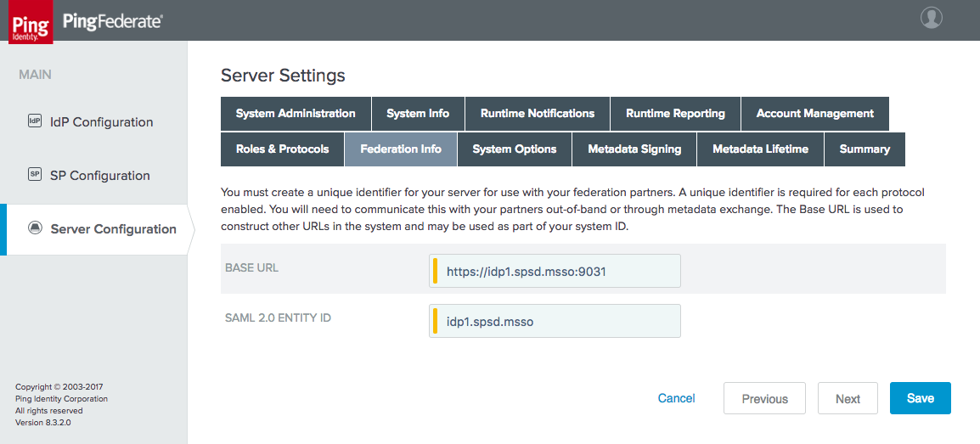The image size is (980, 444).
Task: Click the MAIN sidebar heading
Action: pos(35,75)
